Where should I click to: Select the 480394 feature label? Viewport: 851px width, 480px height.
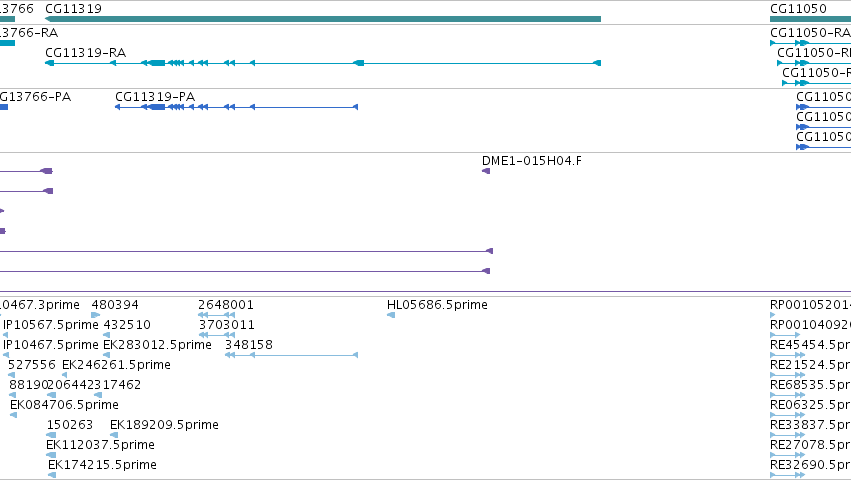[115, 305]
